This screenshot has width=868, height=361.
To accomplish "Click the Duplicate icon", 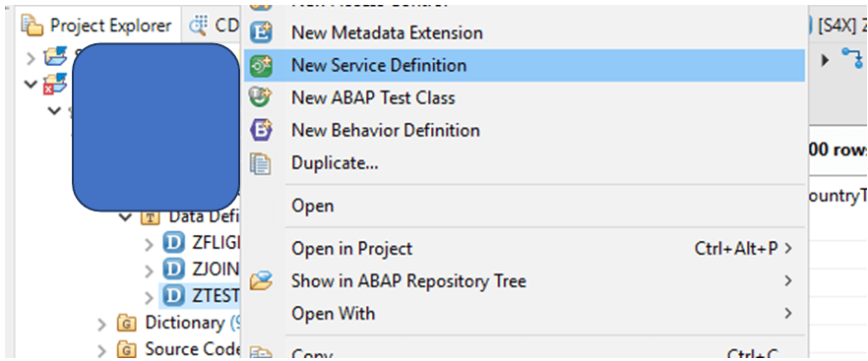I will point(262,163).
